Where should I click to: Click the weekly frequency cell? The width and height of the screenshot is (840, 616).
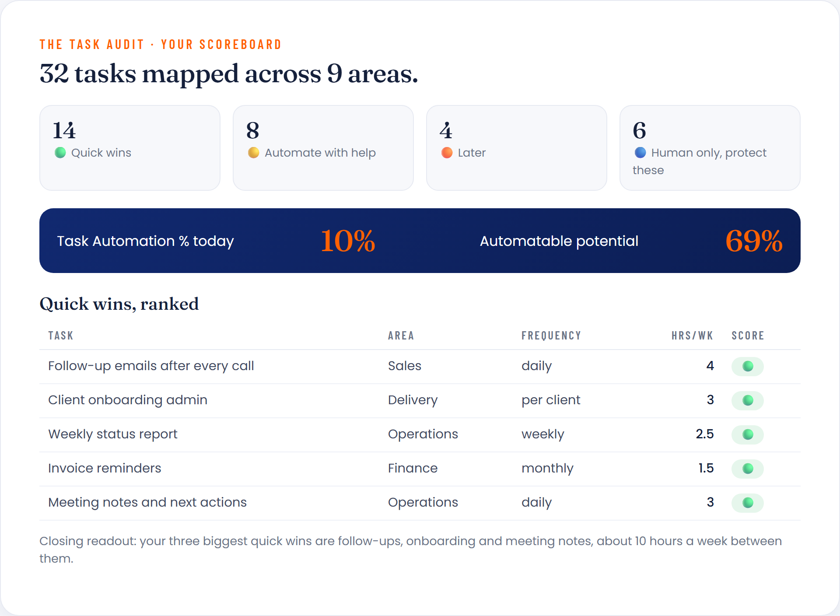point(543,434)
